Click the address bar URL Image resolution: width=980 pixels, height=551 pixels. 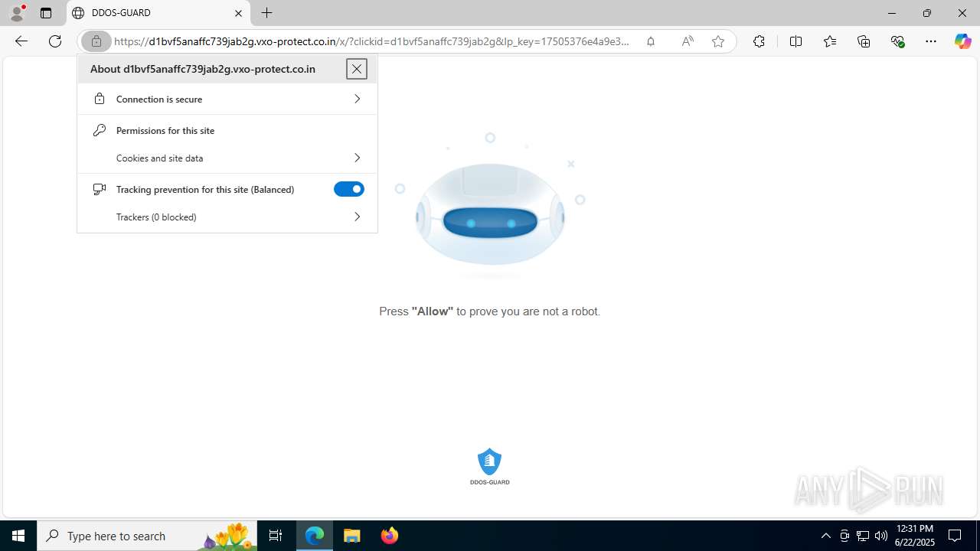[x=372, y=41]
